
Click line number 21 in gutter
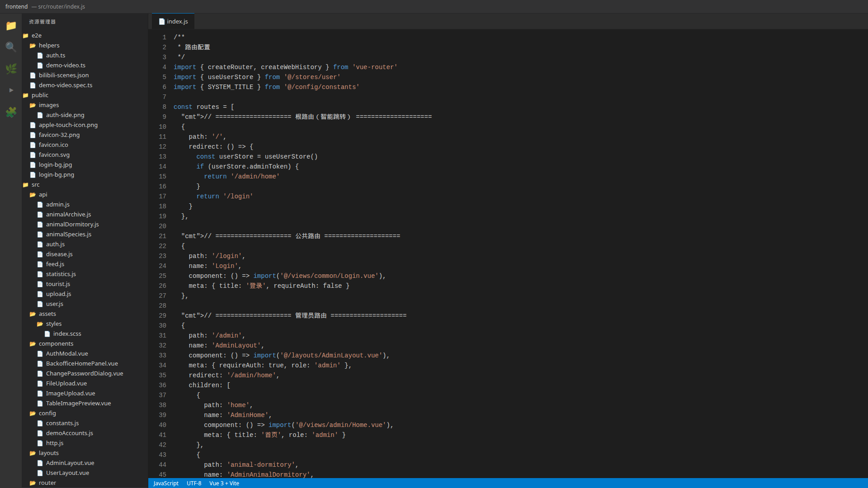162,236
